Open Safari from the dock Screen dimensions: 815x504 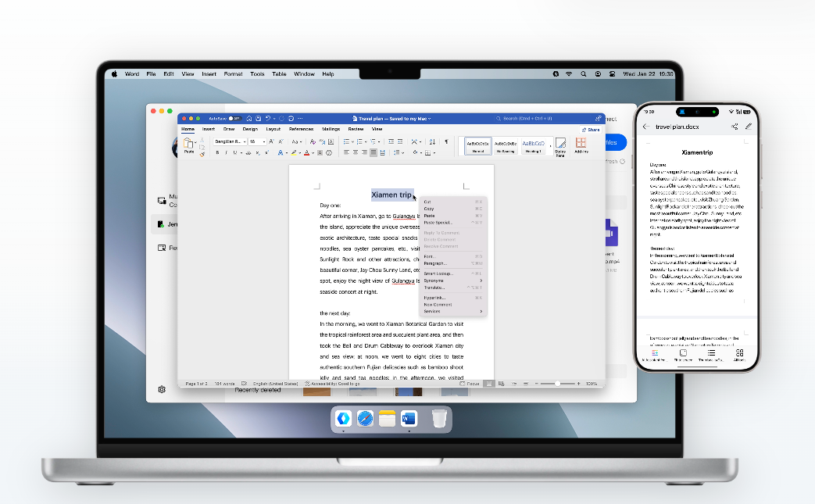point(365,419)
